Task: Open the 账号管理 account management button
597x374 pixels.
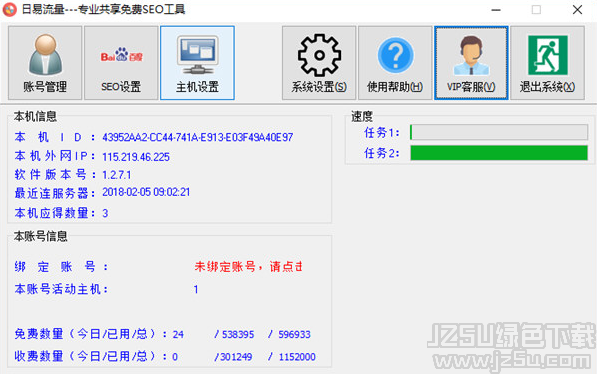Action: (45, 63)
